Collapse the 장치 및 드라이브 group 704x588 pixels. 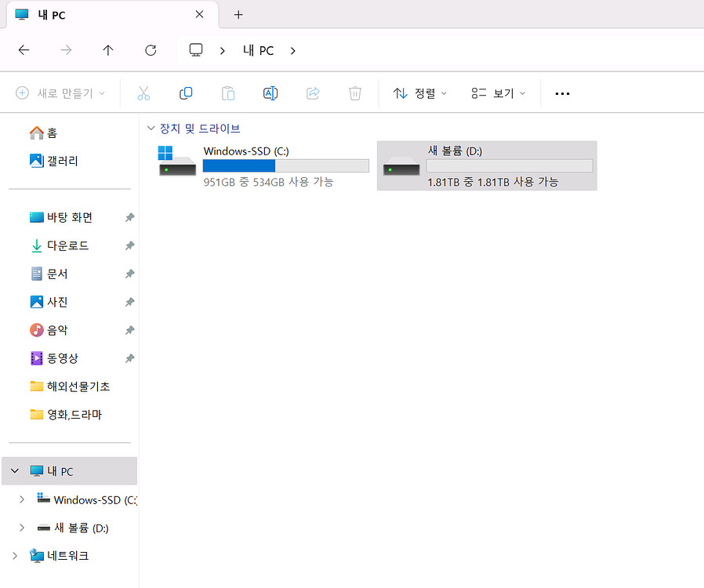click(x=151, y=129)
